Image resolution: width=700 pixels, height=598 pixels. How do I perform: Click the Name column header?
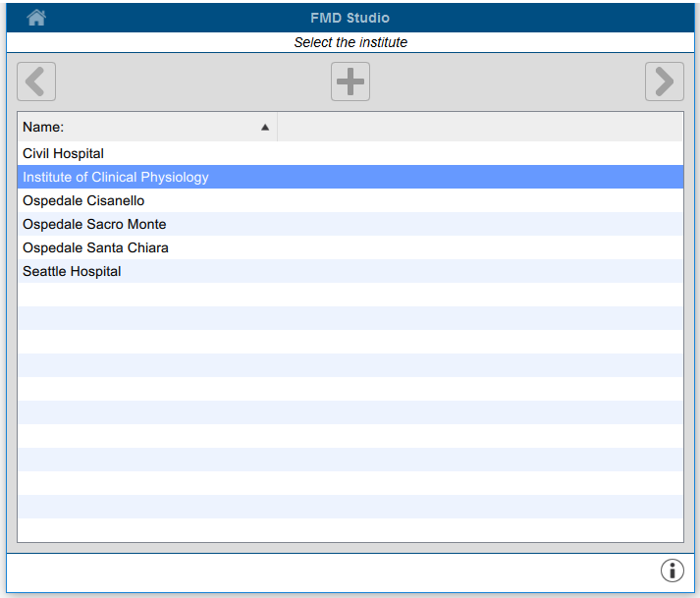[x=137, y=127]
